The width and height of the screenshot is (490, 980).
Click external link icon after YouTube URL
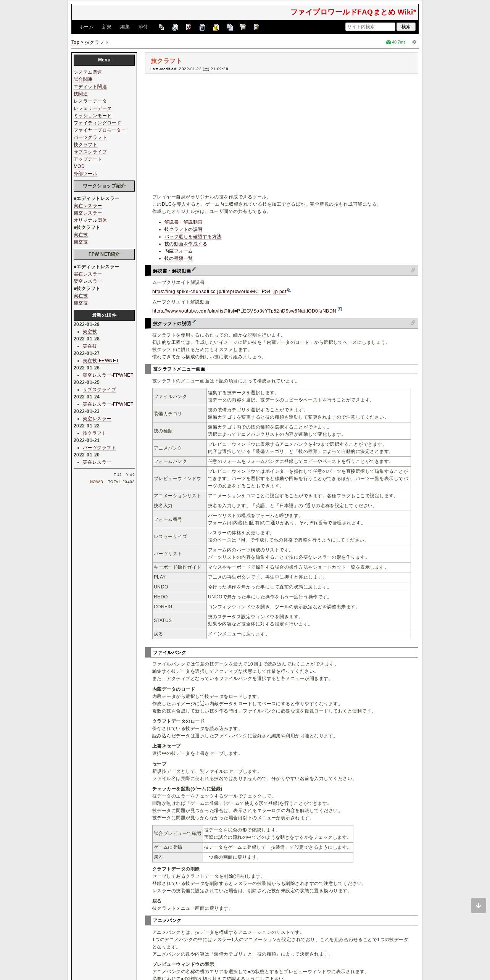[x=340, y=309]
